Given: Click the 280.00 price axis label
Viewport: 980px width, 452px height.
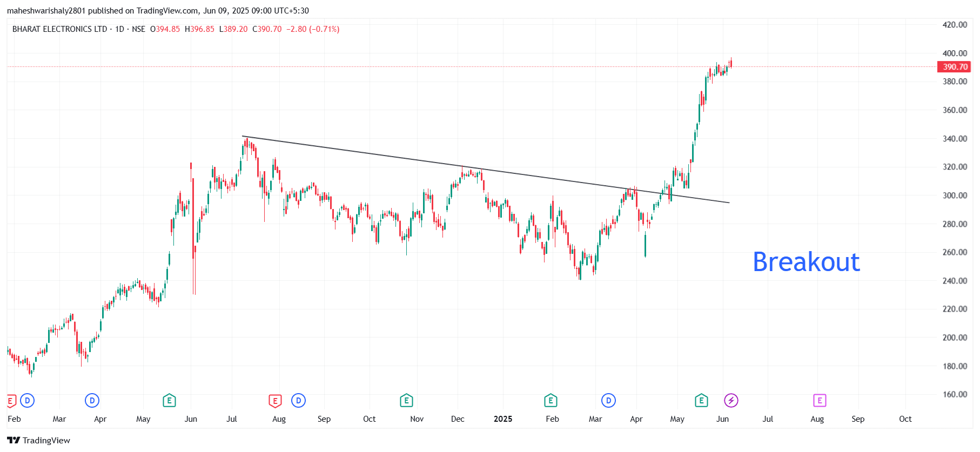Looking at the screenshot, I should [955, 224].
